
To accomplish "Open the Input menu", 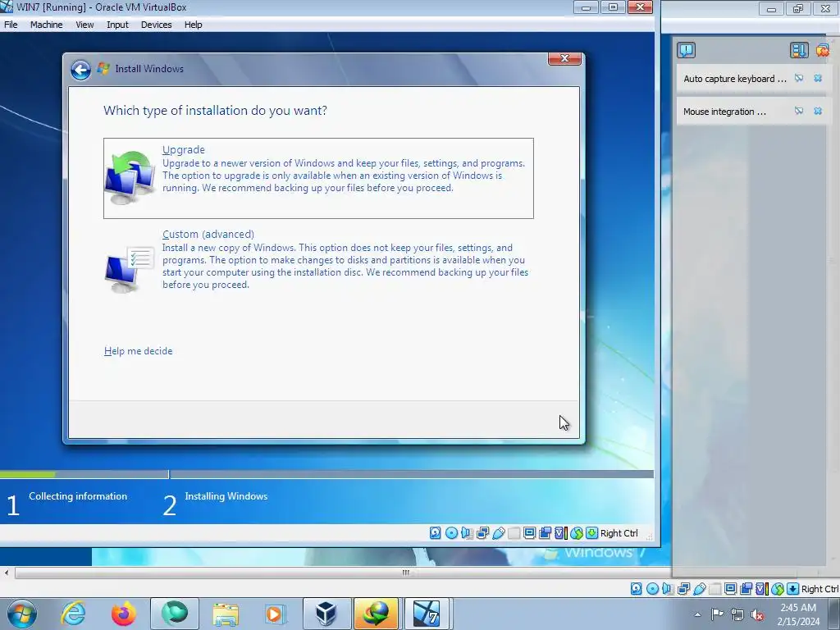I will [117, 25].
